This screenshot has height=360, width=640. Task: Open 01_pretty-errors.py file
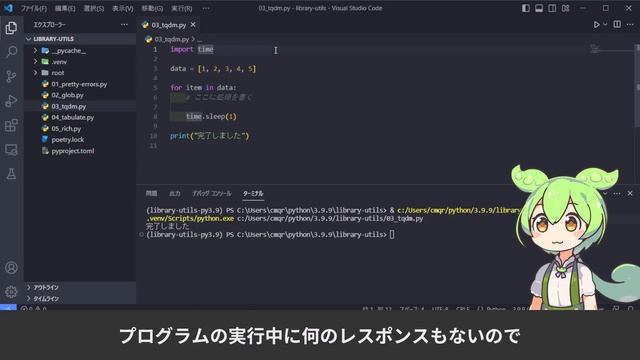tap(80, 84)
